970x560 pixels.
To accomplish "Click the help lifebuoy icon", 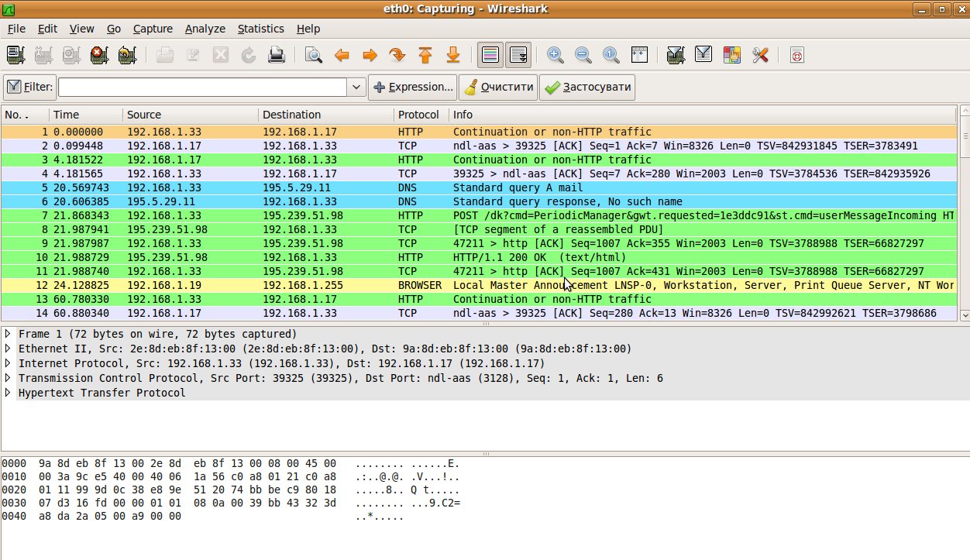I will coord(797,55).
